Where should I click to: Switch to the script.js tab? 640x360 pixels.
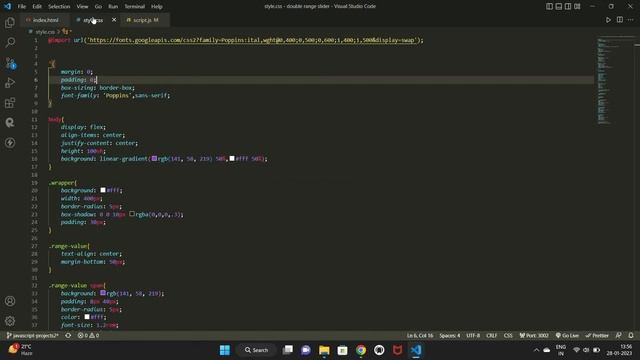click(145, 20)
